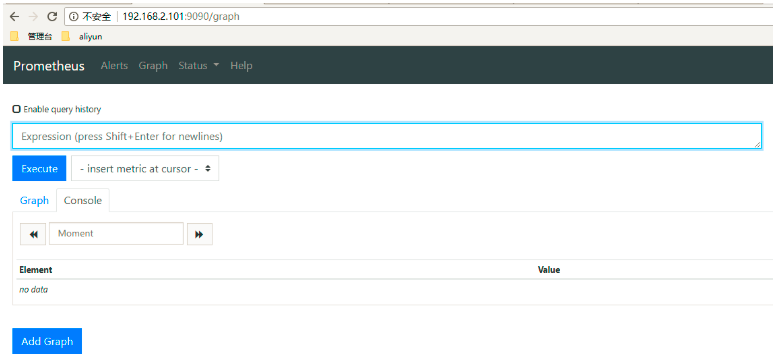This screenshot has width=780, height=360.
Task: Open Alerts in the navbar
Action: [x=114, y=66]
